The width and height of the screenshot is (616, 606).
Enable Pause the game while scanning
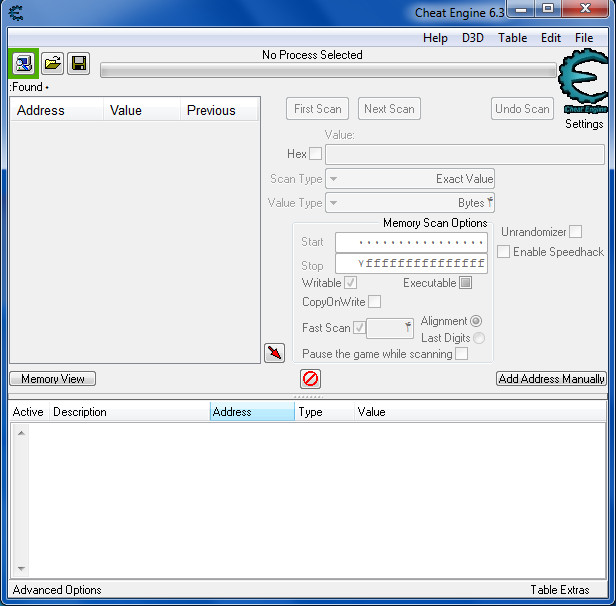461,353
